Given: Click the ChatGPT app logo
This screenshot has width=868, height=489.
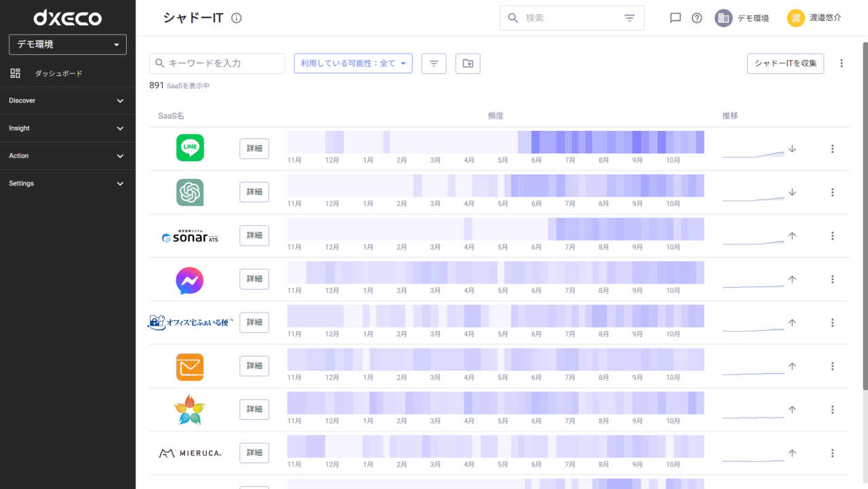Looking at the screenshot, I should click(x=190, y=192).
